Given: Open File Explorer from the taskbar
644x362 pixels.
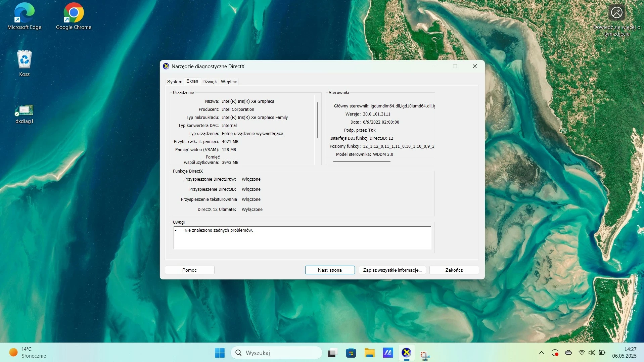Looking at the screenshot, I should pos(369,353).
